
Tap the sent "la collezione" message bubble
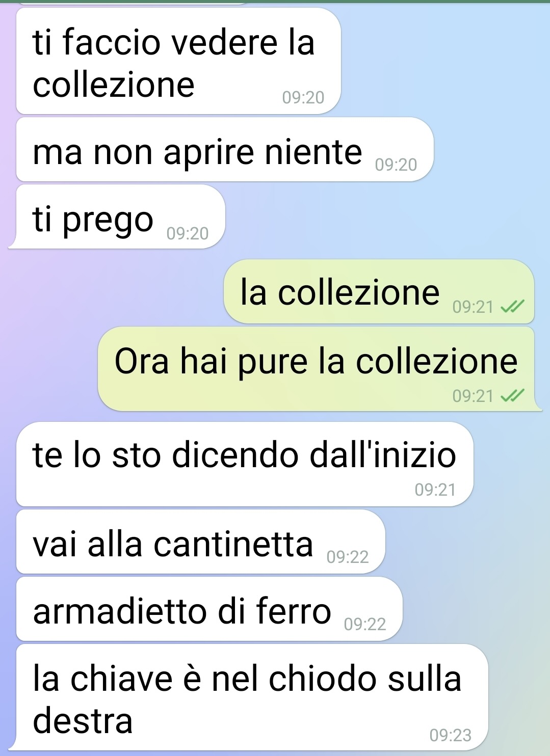pos(379,291)
